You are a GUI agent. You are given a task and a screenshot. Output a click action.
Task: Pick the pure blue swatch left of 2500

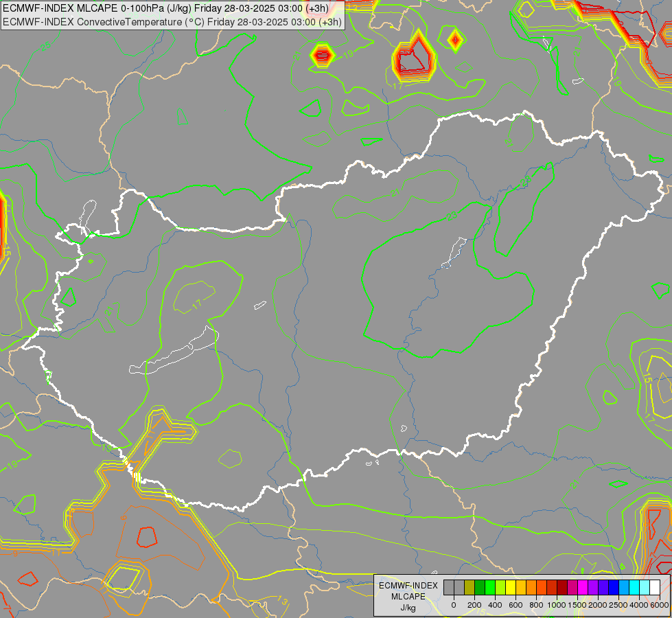point(614,587)
